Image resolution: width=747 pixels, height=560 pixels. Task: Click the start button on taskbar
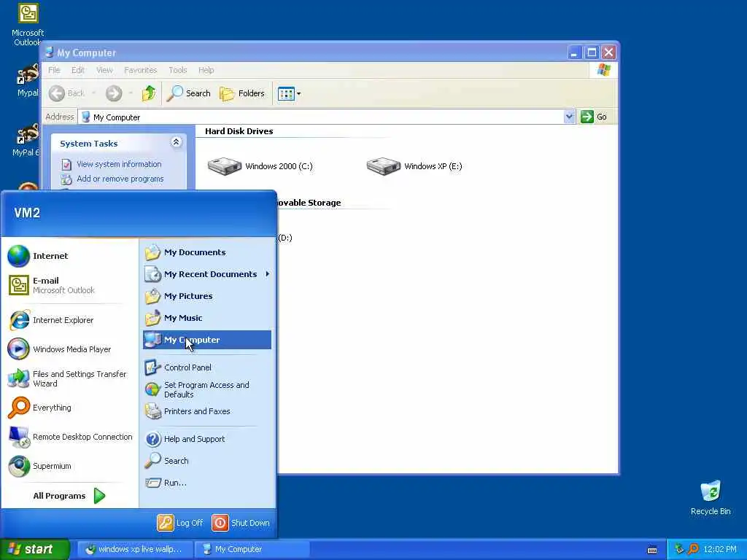pyautogui.click(x=35, y=549)
